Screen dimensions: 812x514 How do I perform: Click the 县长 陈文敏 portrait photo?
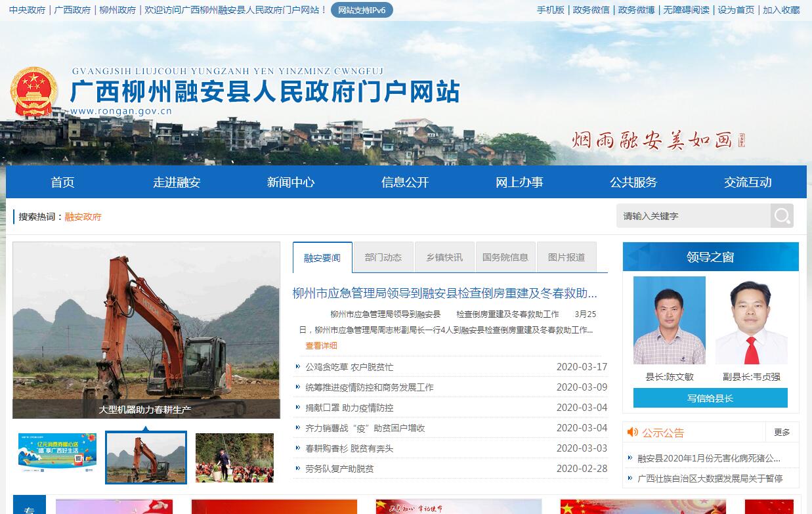(x=669, y=320)
